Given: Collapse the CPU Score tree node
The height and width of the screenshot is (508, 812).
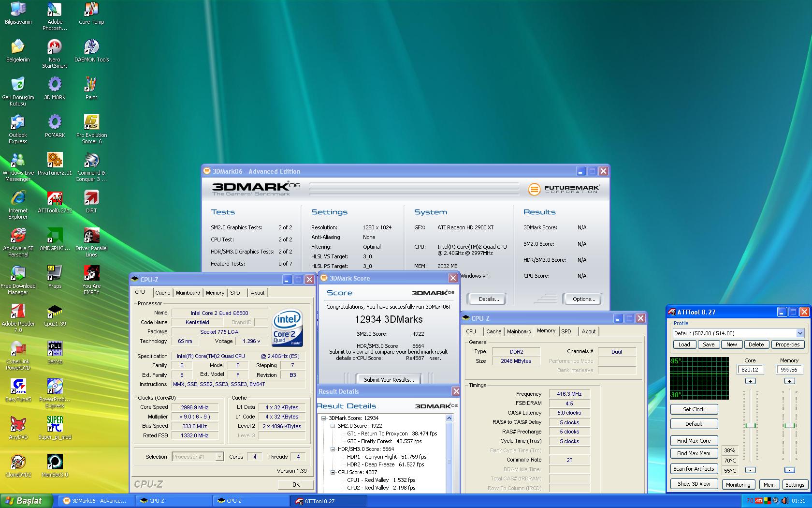Looking at the screenshot, I should pyautogui.click(x=333, y=472).
